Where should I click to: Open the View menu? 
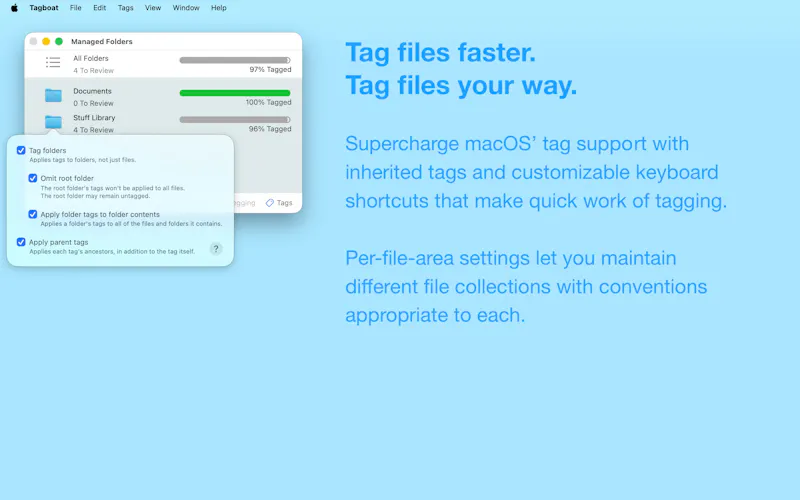[153, 8]
